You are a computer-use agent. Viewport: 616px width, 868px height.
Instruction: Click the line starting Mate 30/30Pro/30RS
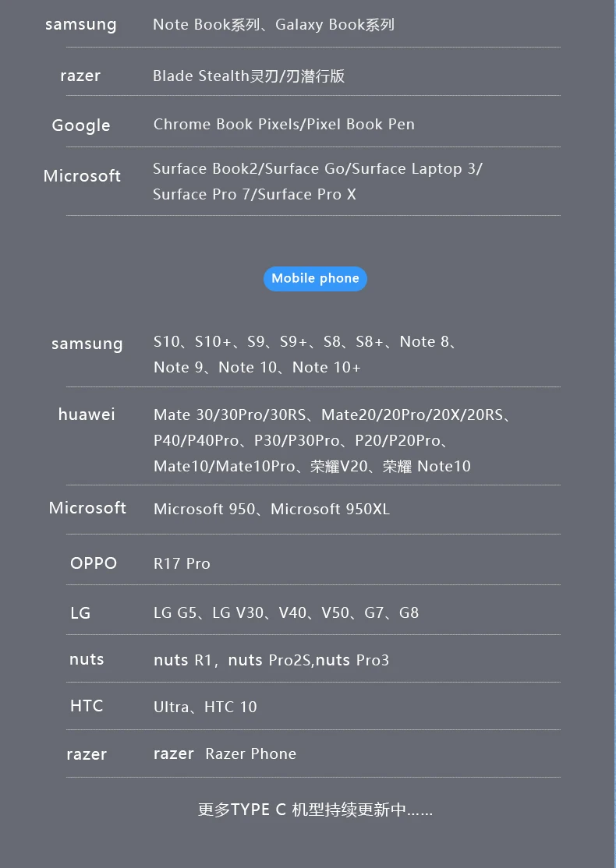click(332, 415)
